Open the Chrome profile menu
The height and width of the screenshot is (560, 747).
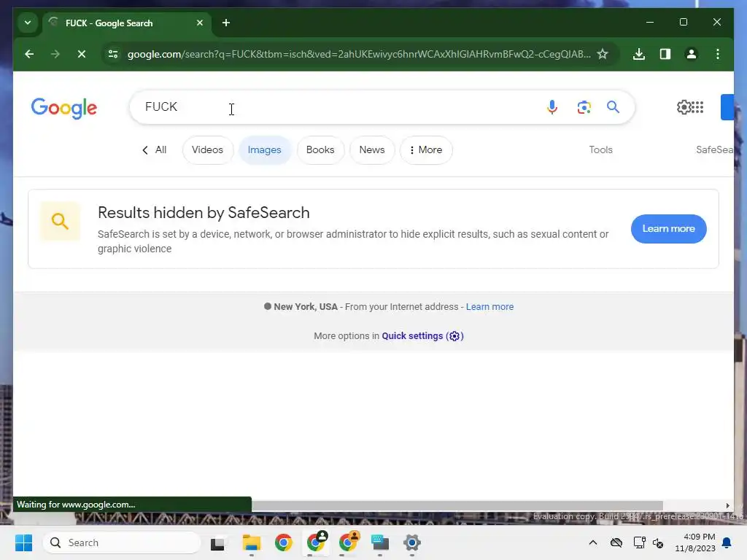click(692, 54)
